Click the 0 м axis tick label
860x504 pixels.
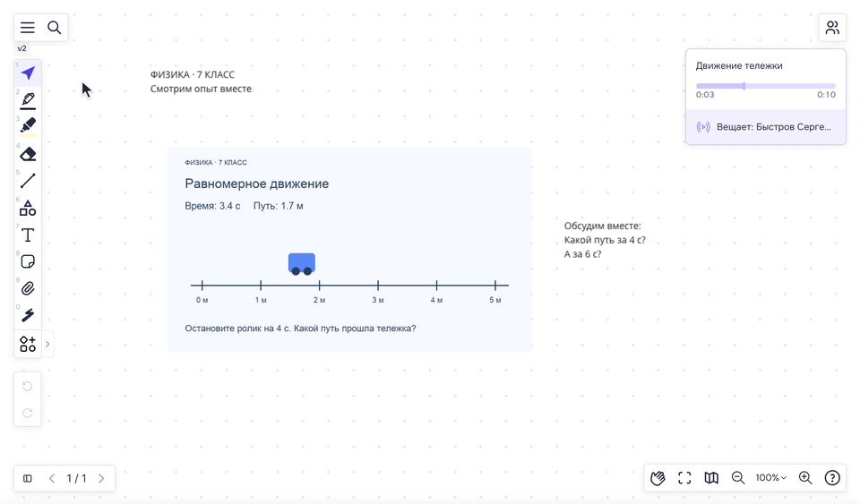pos(202,300)
